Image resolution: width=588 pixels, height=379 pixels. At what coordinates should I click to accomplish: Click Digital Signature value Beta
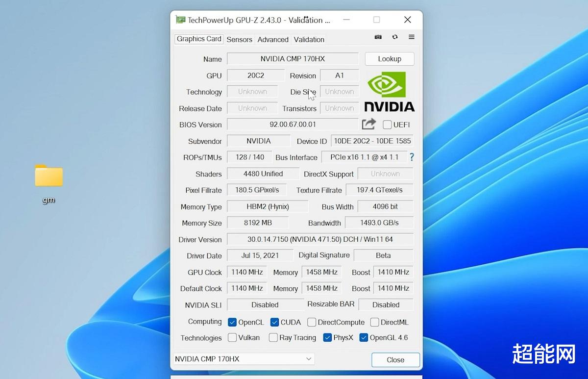pos(383,256)
